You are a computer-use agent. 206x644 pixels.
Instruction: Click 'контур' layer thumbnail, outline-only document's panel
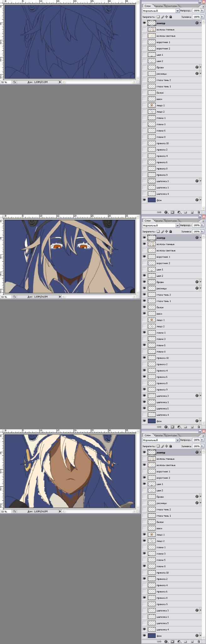152,23
